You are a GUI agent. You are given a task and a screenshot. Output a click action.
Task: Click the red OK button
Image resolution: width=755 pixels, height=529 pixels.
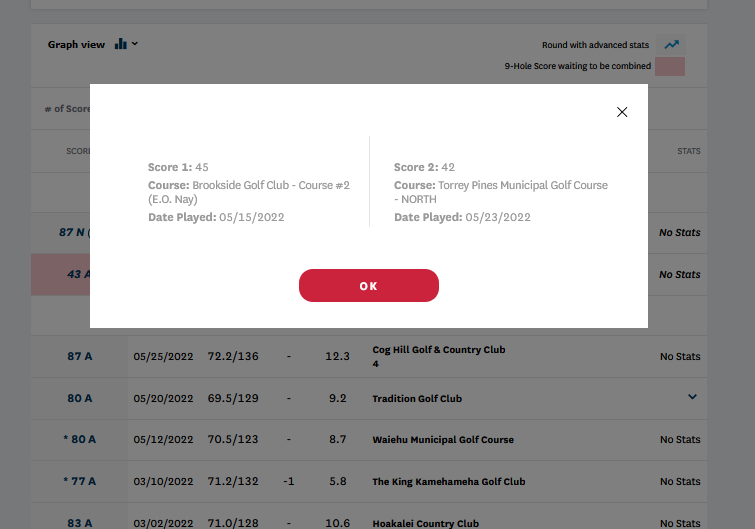tap(368, 286)
